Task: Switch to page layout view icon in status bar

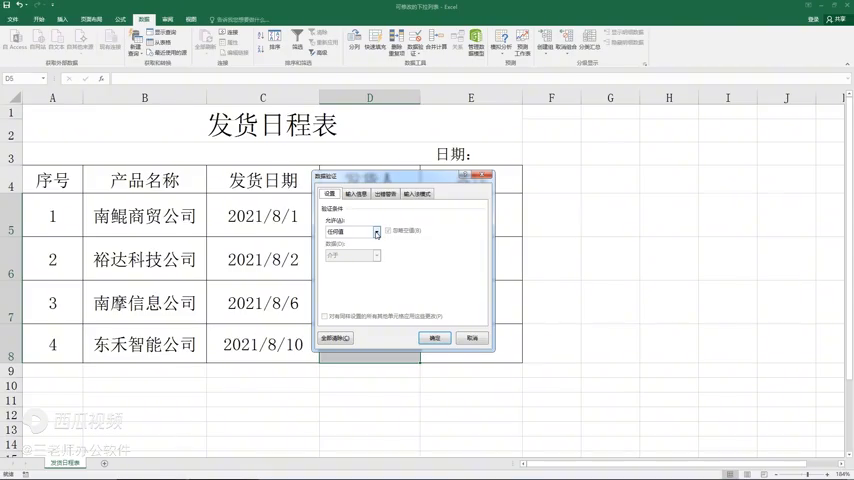Action: [747, 475]
